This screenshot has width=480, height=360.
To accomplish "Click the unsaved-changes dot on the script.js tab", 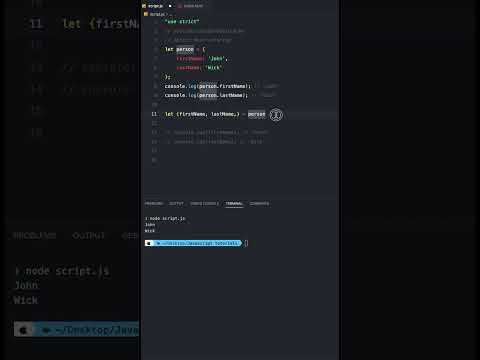I will pyautogui.click(x=170, y=6).
